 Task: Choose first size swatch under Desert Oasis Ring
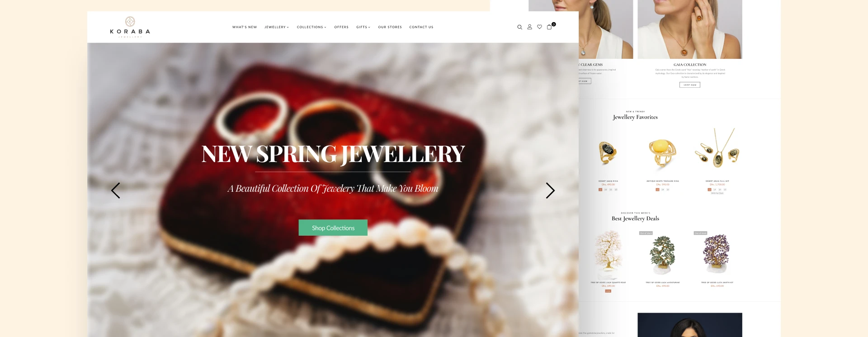[600, 190]
